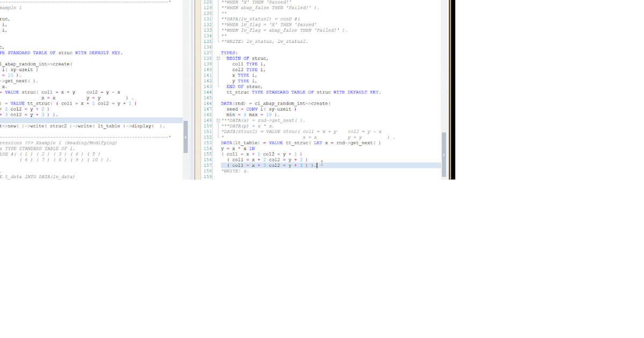Click the y = x * x IN line

click(x=231, y=148)
